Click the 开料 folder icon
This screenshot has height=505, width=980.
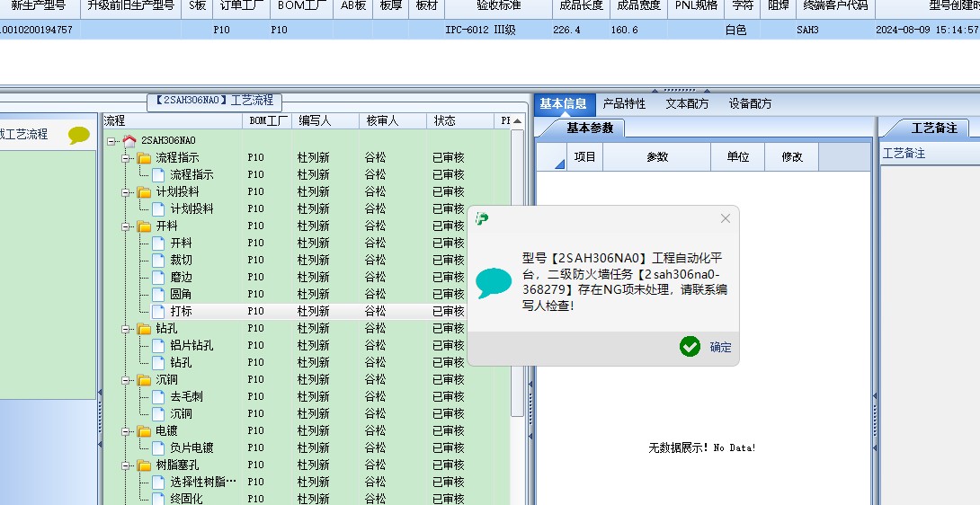145,226
